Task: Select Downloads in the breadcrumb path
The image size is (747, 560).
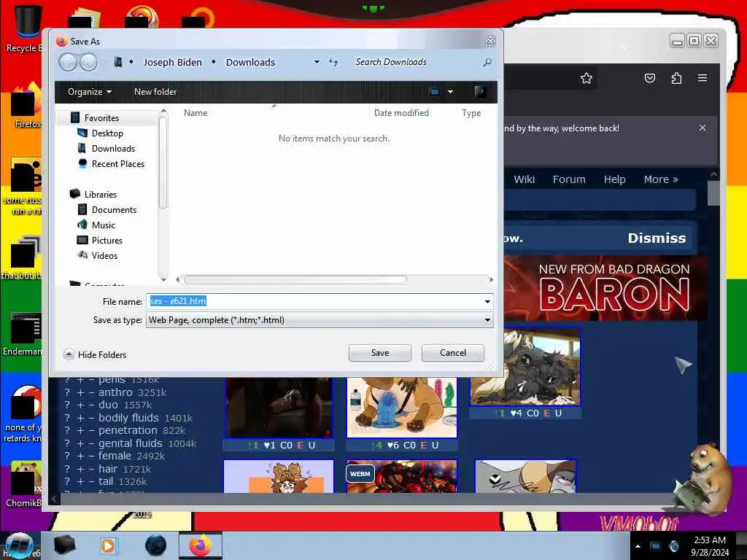Action: pos(250,63)
